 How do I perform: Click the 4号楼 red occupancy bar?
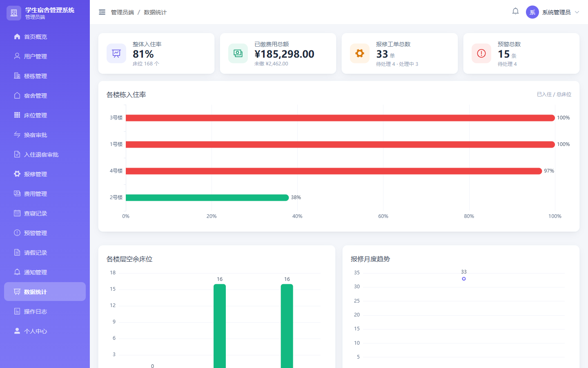pos(334,171)
